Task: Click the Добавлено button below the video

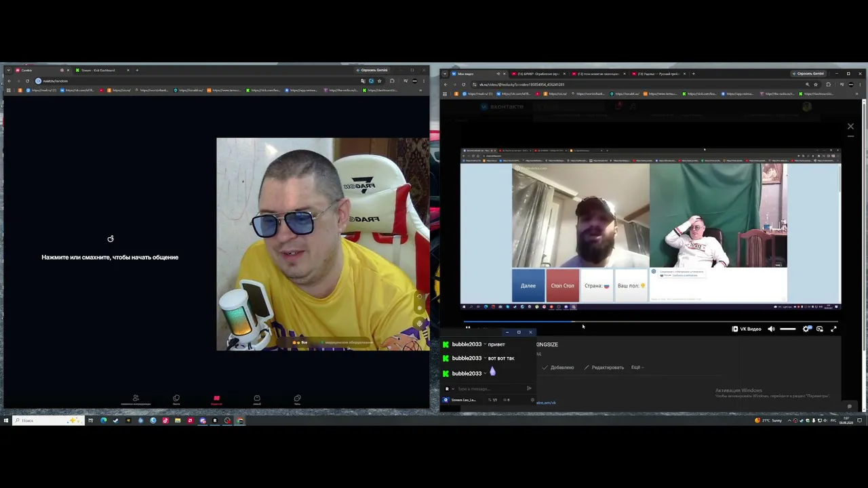Action: pos(558,367)
